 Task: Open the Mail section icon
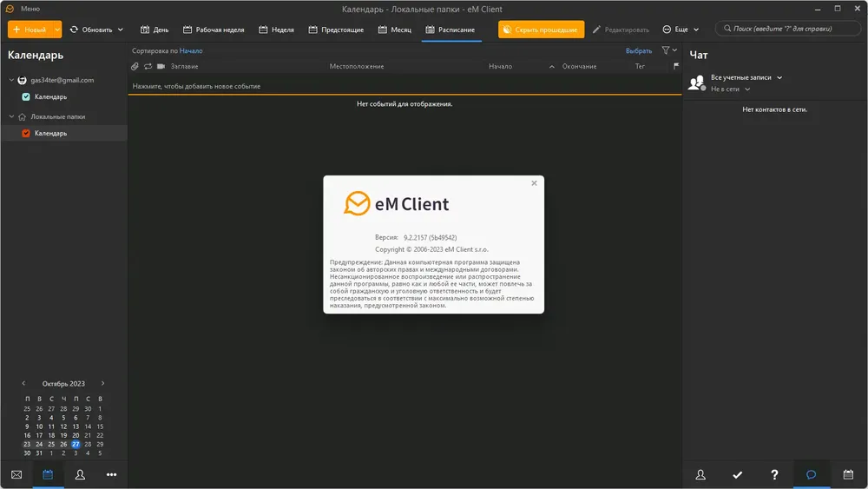(x=16, y=474)
